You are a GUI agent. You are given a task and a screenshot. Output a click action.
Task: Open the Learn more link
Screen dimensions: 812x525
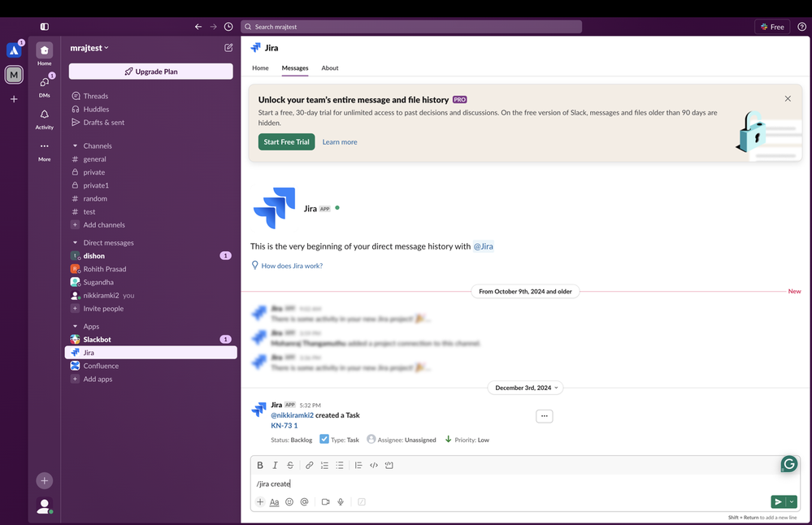[x=340, y=142]
